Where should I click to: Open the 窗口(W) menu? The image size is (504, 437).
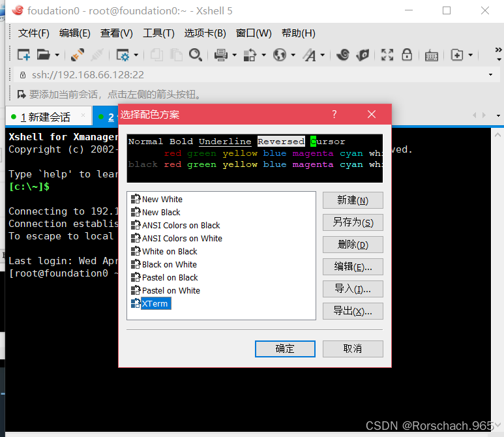[x=254, y=33]
